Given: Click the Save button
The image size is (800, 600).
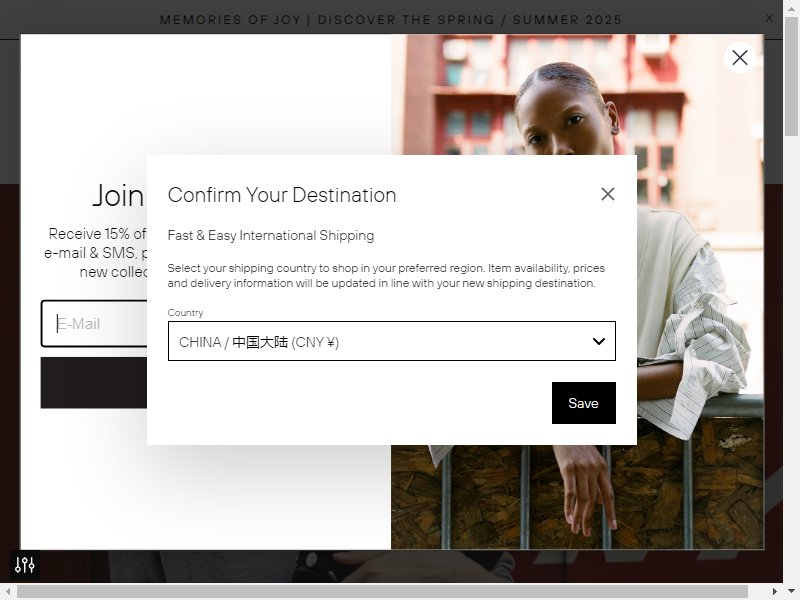Looking at the screenshot, I should coord(584,403).
